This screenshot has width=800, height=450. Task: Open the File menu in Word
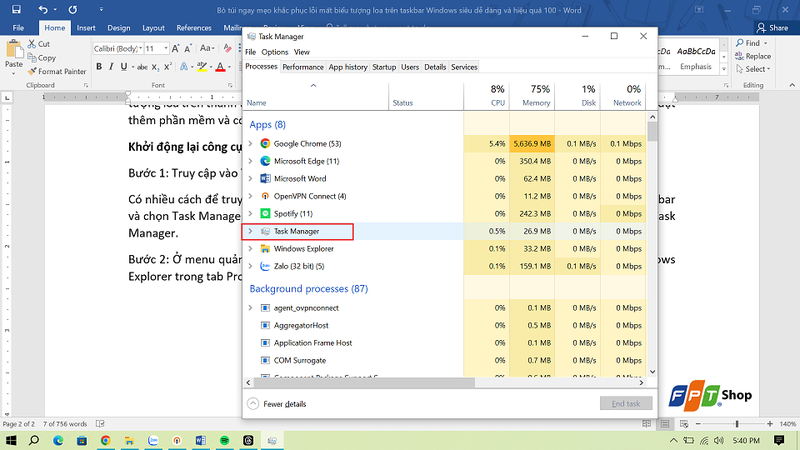click(x=18, y=28)
